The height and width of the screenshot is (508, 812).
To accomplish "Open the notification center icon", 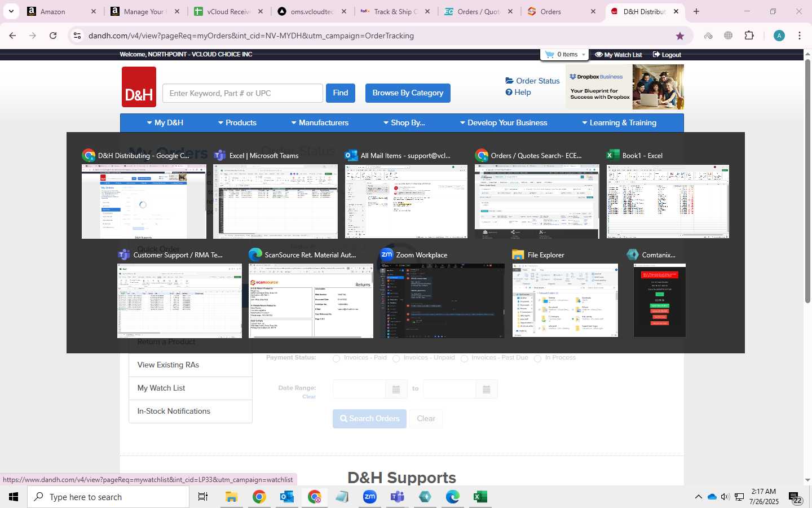I will coord(795,497).
